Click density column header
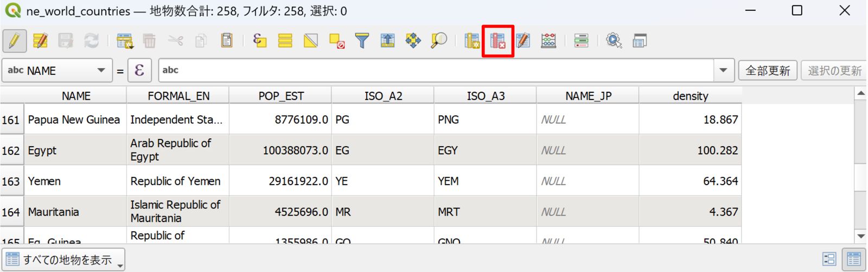Image resolution: width=868 pixels, height=272 pixels. click(691, 96)
